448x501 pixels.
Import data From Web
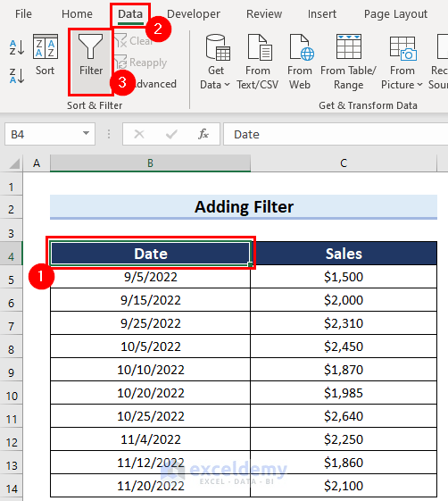click(x=300, y=62)
